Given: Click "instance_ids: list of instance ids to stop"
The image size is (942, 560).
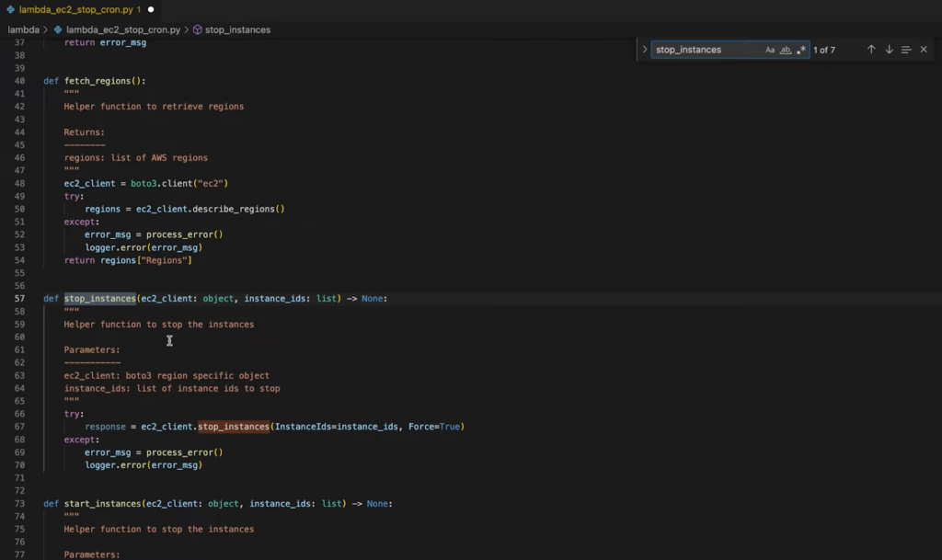Looking at the screenshot, I should 172,388.
